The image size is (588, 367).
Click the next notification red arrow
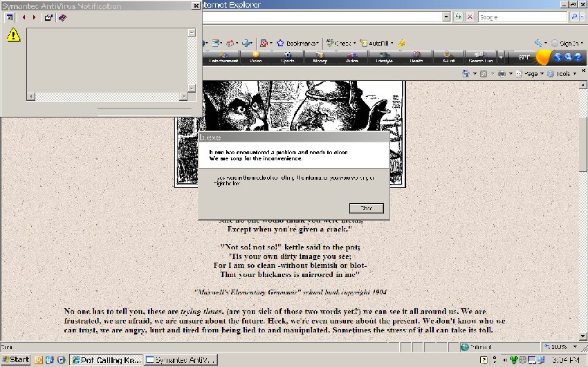click(35, 17)
